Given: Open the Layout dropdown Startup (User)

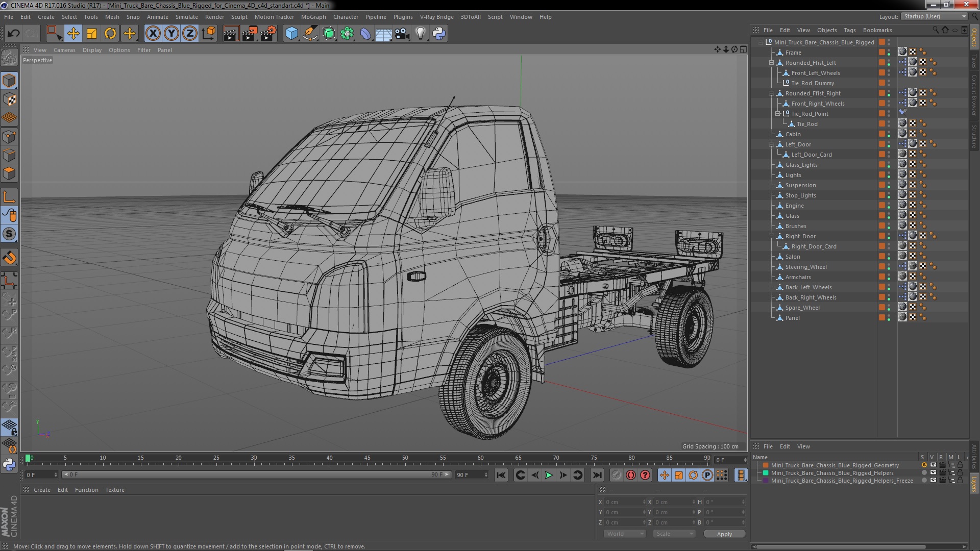Looking at the screenshot, I should (x=934, y=16).
